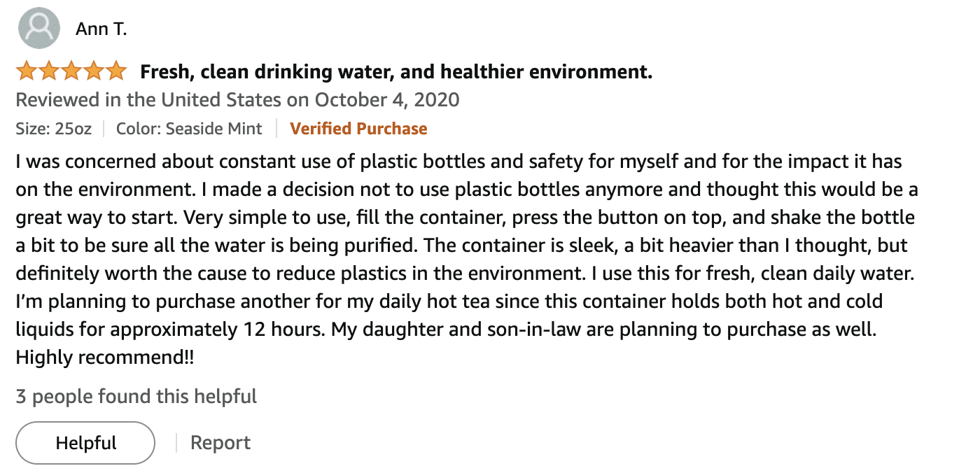The width and height of the screenshot is (980, 473).
Task: Click the second orange rating star
Action: [49, 71]
